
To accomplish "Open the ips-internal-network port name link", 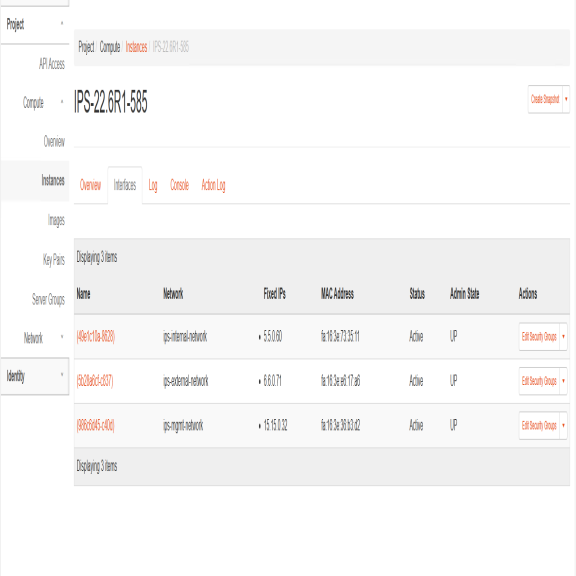I will click(96, 336).
